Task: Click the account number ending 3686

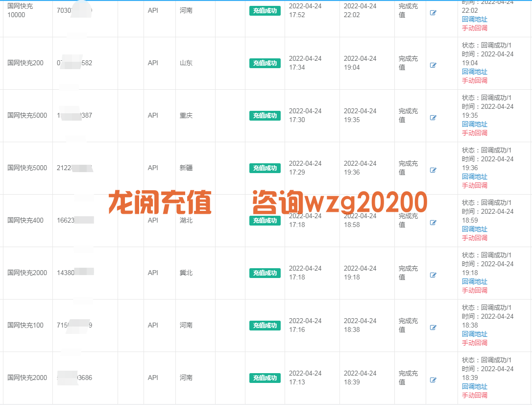Action: tap(74, 378)
